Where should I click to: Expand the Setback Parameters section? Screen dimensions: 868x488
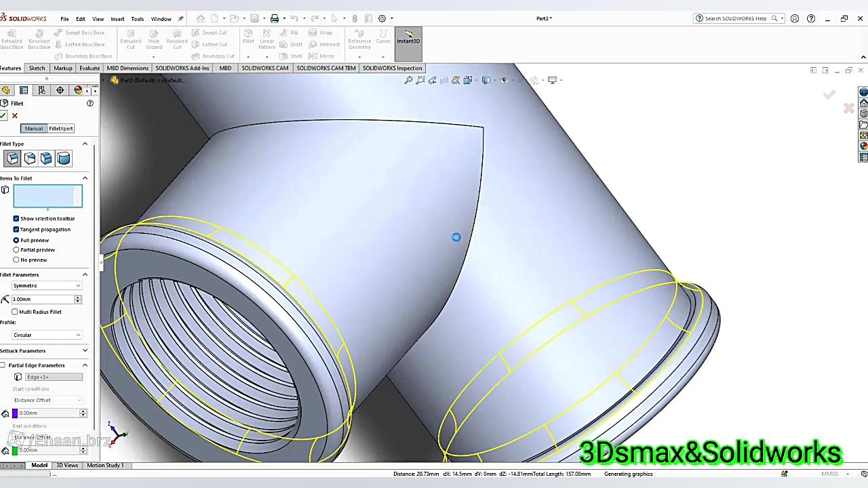click(85, 350)
